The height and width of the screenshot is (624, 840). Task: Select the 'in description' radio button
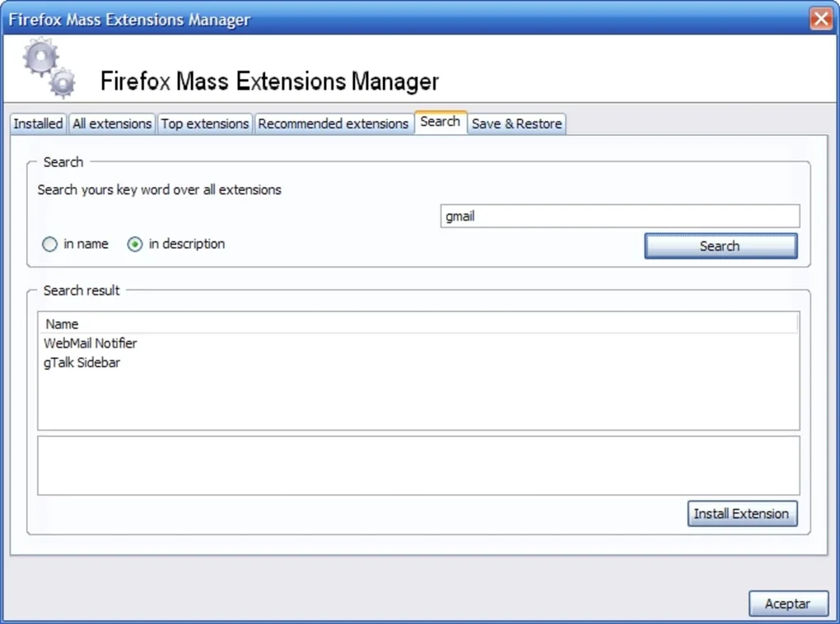[135, 244]
